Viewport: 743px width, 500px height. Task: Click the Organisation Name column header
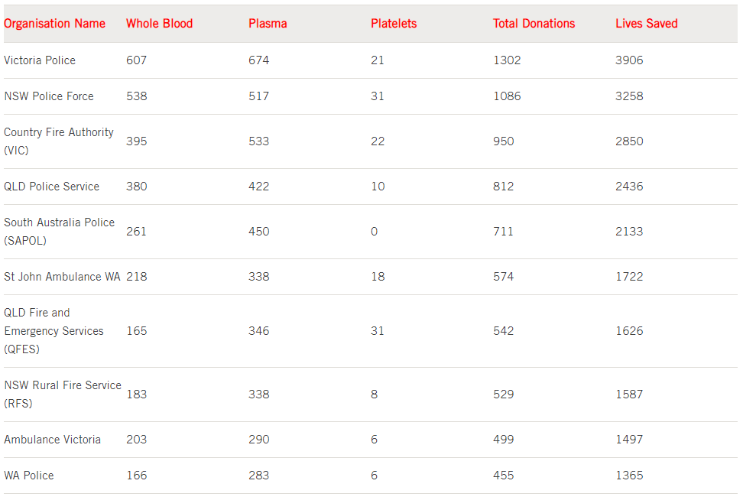55,23
